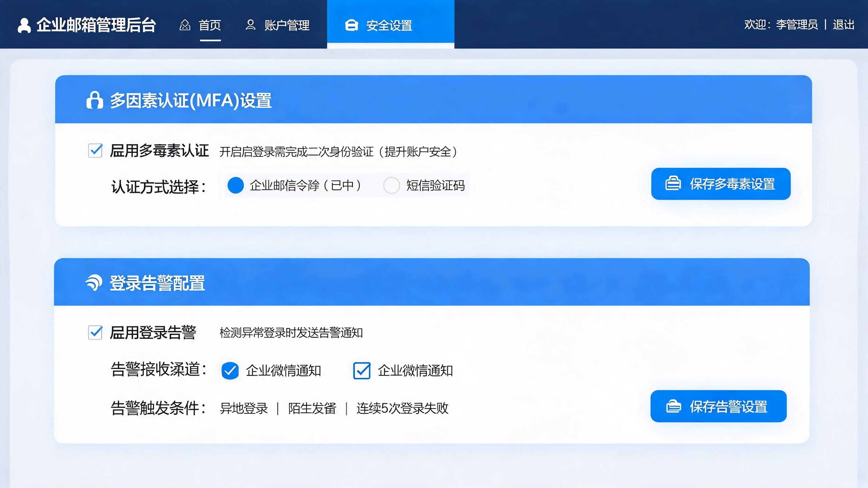The width and height of the screenshot is (868, 488).
Task: Click the 告警触发条件 label
Action: (158, 408)
